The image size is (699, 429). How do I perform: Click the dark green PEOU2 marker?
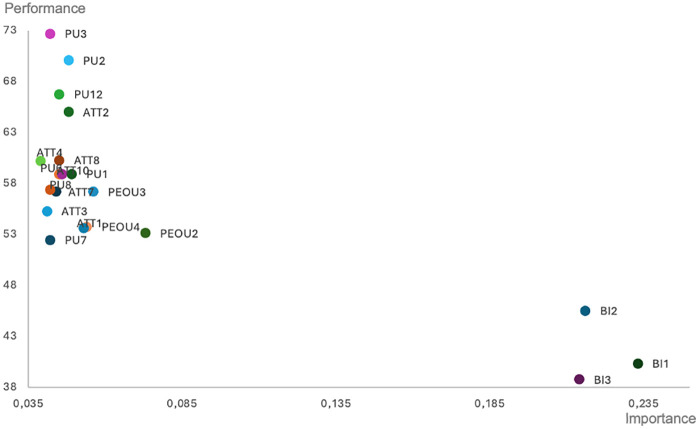[145, 233]
